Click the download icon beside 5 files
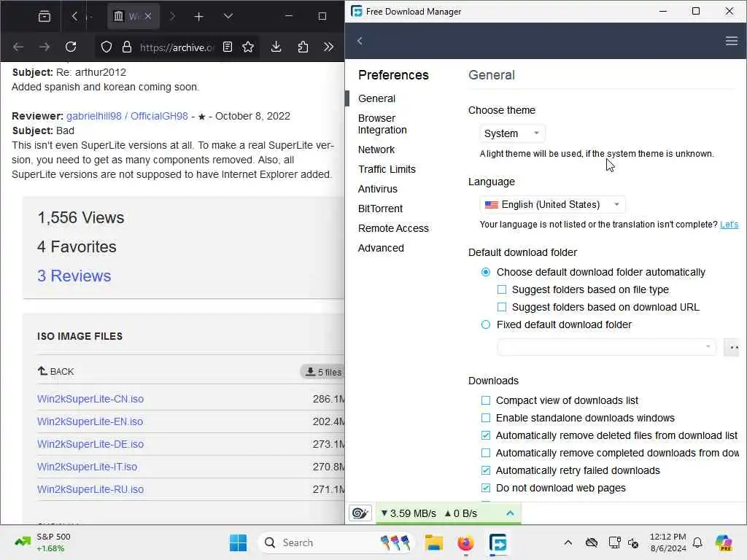This screenshot has height=560, width=747. coord(310,371)
